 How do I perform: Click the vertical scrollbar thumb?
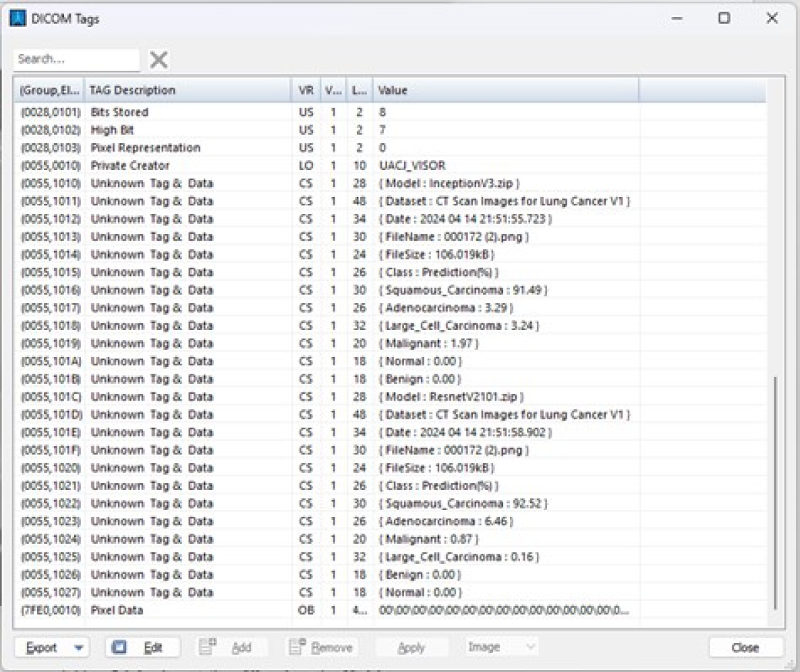pos(776,493)
